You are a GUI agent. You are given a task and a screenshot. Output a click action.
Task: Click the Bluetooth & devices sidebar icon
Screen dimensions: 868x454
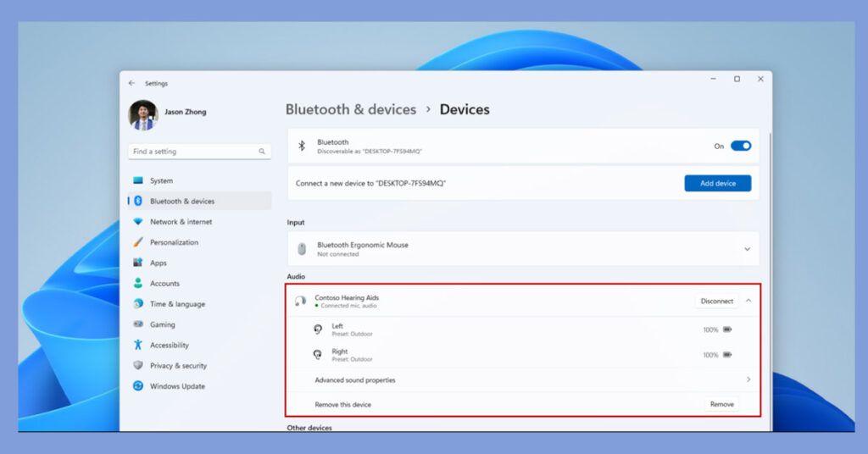click(138, 201)
